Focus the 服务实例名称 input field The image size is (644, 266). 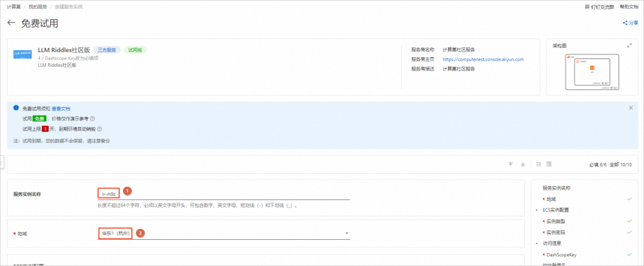click(223, 193)
